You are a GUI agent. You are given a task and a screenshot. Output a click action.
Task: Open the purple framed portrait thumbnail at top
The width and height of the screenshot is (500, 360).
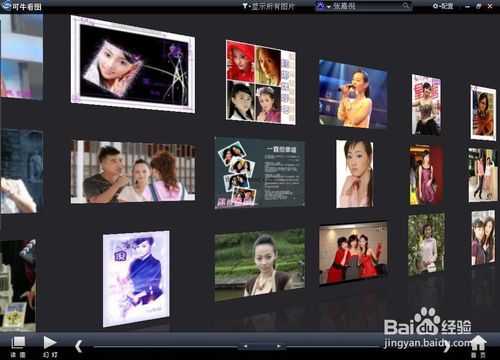[133, 64]
